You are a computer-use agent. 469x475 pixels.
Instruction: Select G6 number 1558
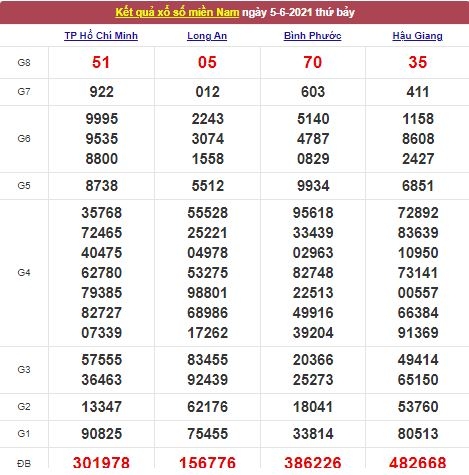pos(207,159)
